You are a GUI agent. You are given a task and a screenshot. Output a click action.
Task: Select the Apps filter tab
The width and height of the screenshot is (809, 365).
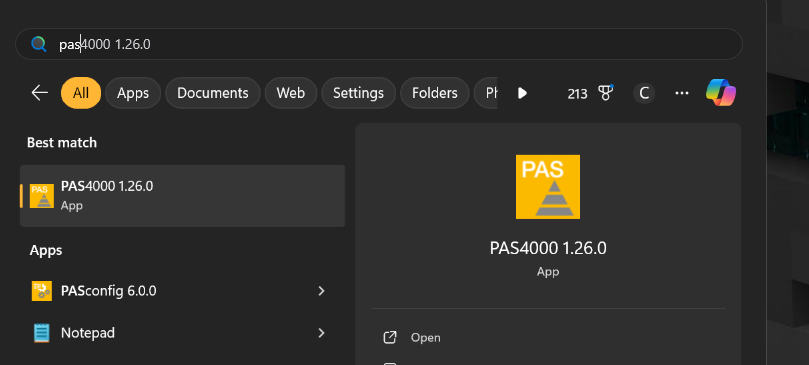(133, 93)
